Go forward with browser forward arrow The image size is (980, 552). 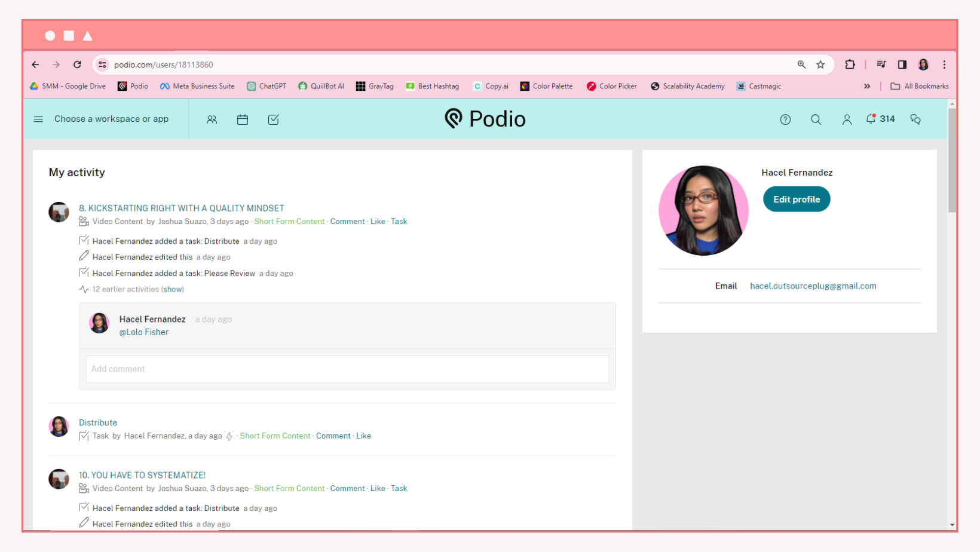tap(56, 65)
